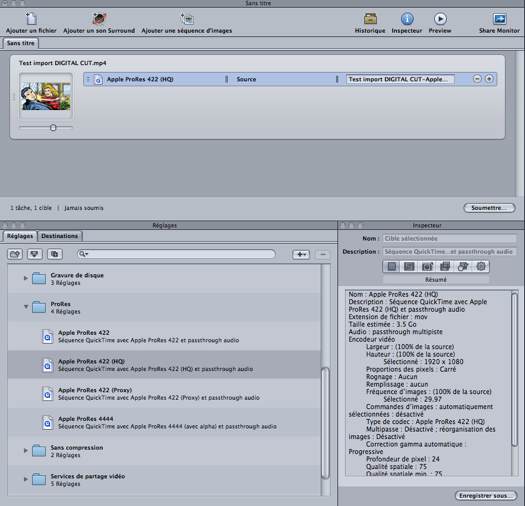Click the source video thumbnail
525x506 pixels.
tap(46, 96)
